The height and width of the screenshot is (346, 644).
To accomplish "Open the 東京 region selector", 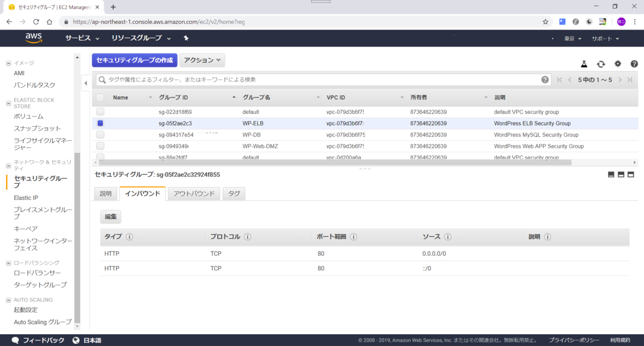I will coord(573,39).
